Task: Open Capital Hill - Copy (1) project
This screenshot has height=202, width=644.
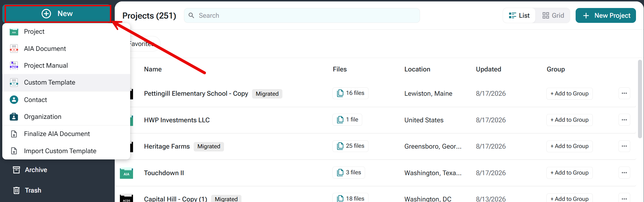Action: (175, 199)
